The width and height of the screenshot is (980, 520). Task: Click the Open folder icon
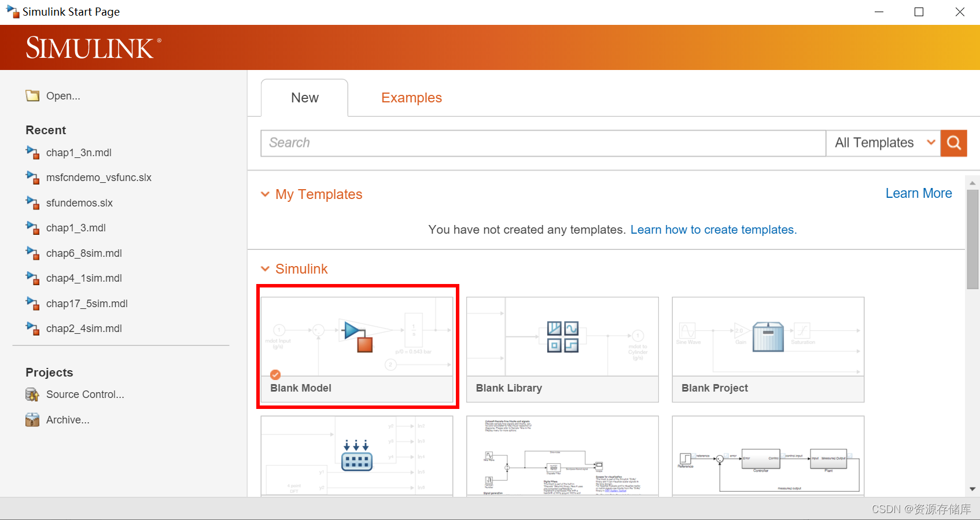point(32,95)
